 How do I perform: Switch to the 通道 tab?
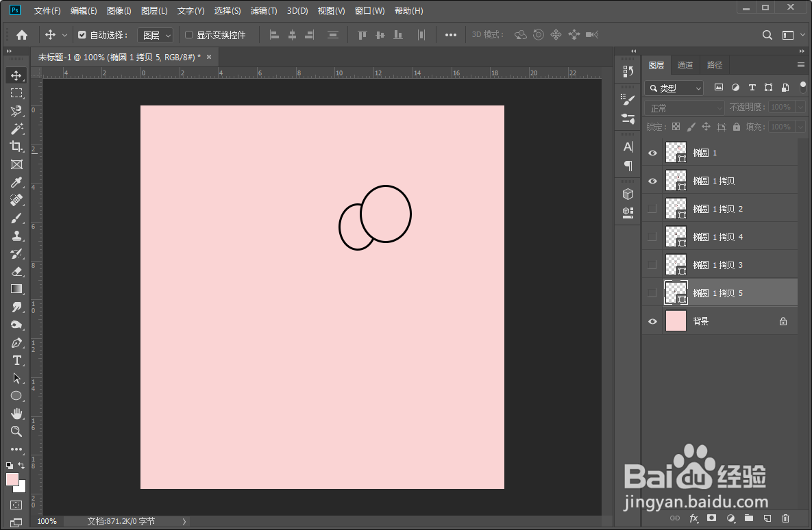(x=685, y=64)
